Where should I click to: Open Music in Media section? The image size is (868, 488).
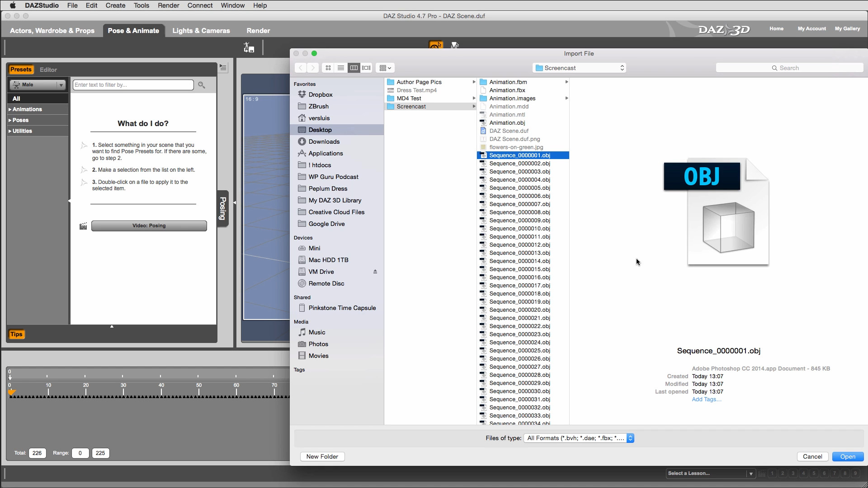click(317, 332)
